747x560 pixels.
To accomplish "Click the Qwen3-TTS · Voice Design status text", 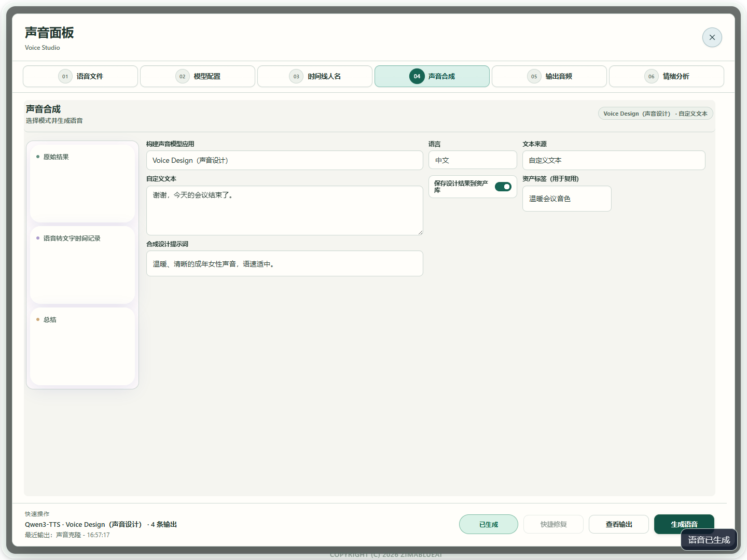I will 101,524.
